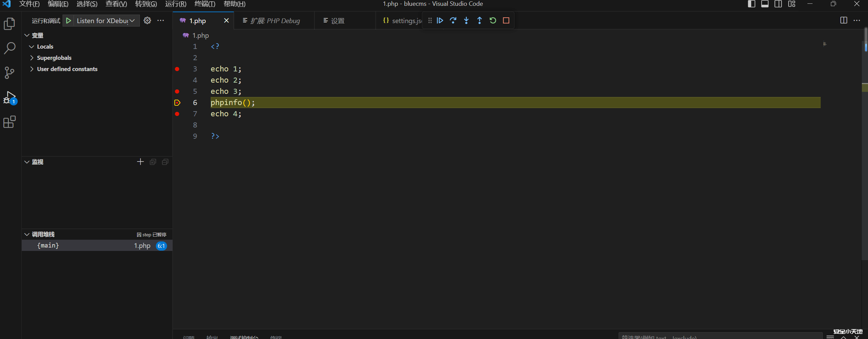Open the Extensions view in activity bar

(x=10, y=122)
